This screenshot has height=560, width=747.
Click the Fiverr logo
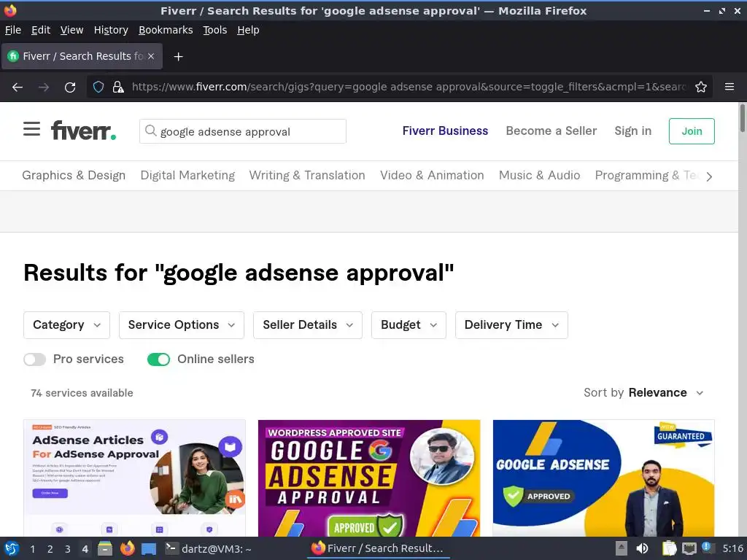click(83, 131)
